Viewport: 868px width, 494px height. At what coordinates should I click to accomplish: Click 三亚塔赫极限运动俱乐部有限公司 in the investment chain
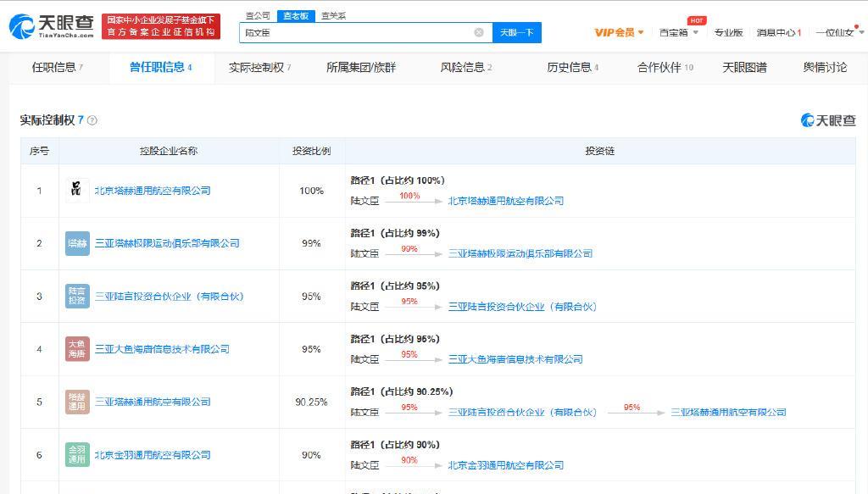click(x=520, y=253)
